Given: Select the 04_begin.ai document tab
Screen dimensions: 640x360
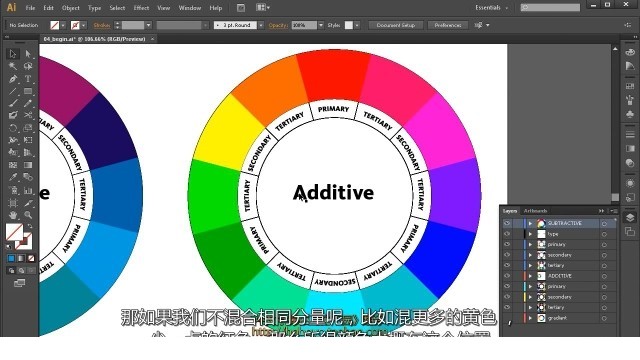Looking at the screenshot, I should click(94, 39).
